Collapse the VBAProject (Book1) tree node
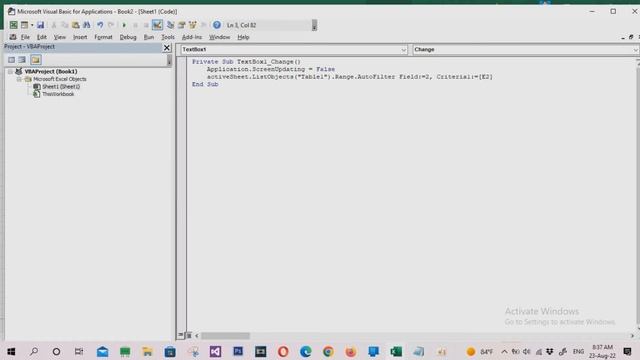 [10, 71]
